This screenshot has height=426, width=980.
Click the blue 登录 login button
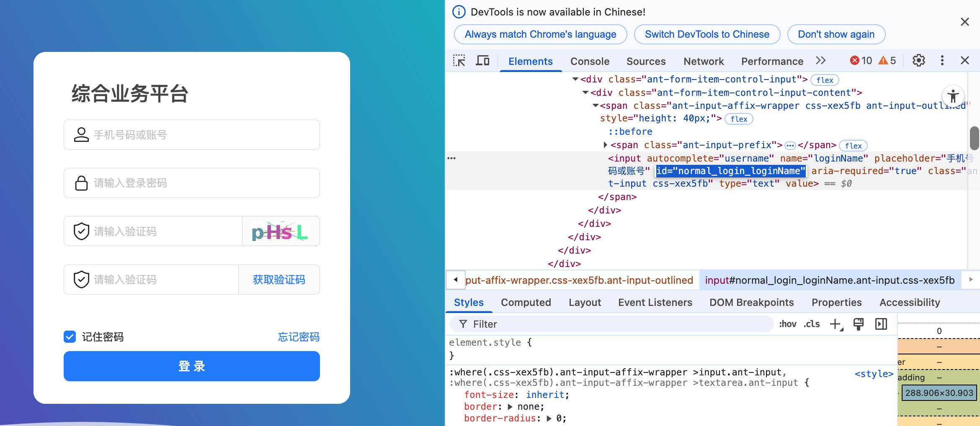192,366
